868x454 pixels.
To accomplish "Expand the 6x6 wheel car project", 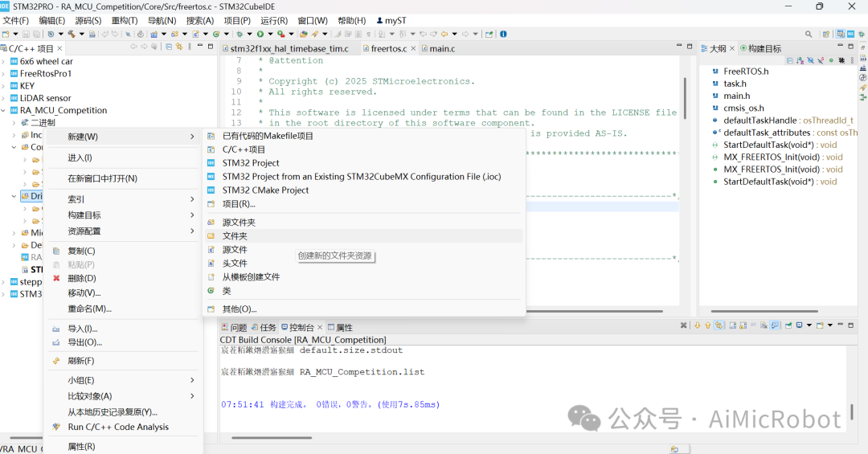I will pyautogui.click(x=3, y=61).
